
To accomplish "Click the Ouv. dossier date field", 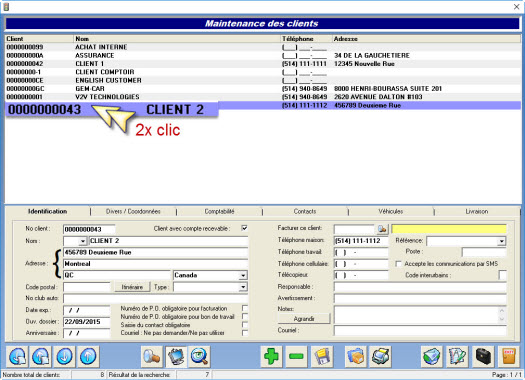I will (87, 322).
